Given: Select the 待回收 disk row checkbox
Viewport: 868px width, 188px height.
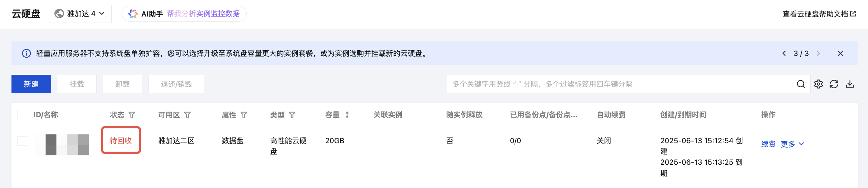Looking at the screenshot, I should click(22, 141).
